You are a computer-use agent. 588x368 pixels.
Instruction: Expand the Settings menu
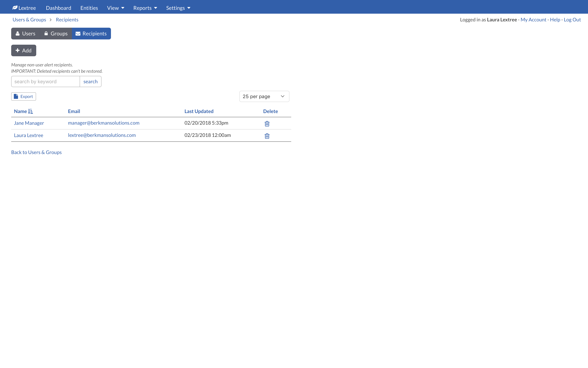point(178,8)
